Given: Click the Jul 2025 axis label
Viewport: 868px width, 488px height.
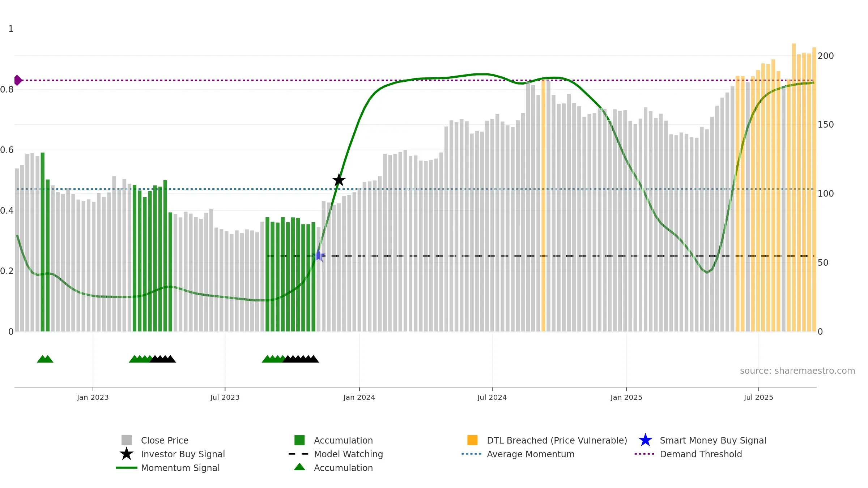Looking at the screenshot, I should point(758,397).
